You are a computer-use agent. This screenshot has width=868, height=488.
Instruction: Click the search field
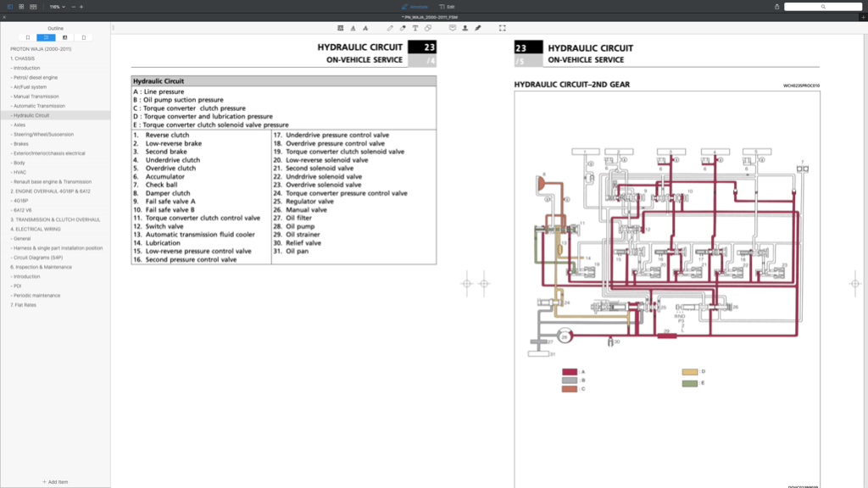pyautogui.click(x=823, y=7)
